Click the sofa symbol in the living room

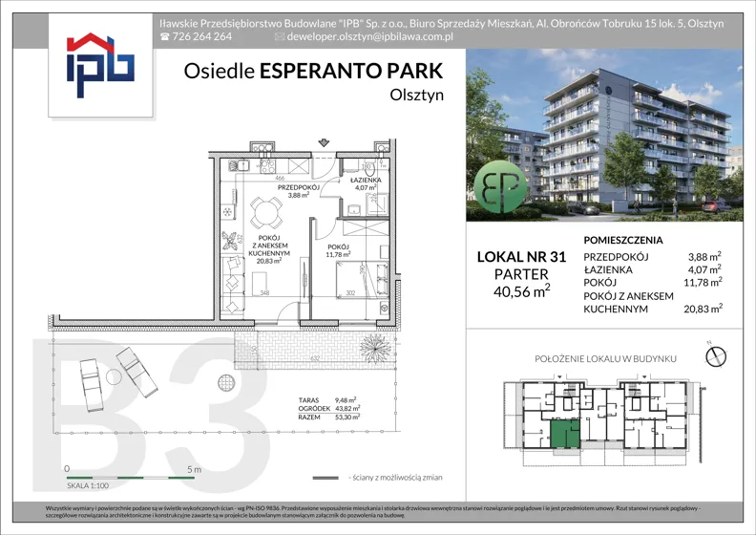pyautogui.click(x=233, y=285)
